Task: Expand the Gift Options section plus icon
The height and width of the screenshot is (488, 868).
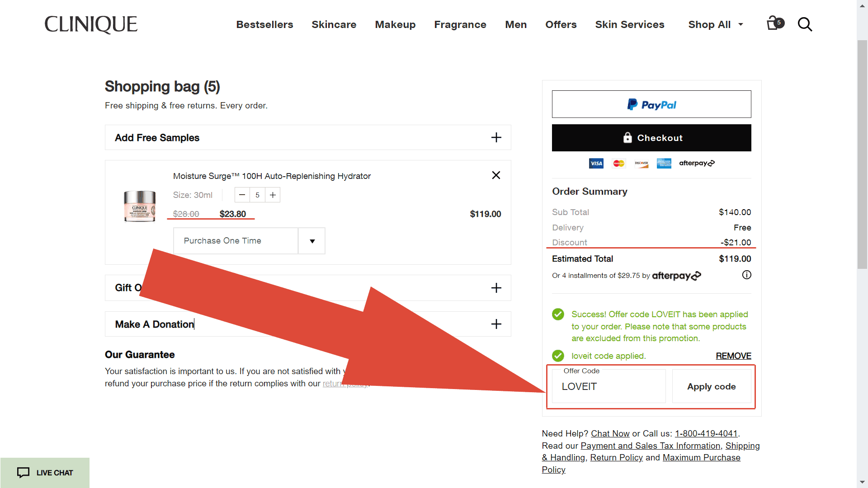Action: pyautogui.click(x=496, y=288)
